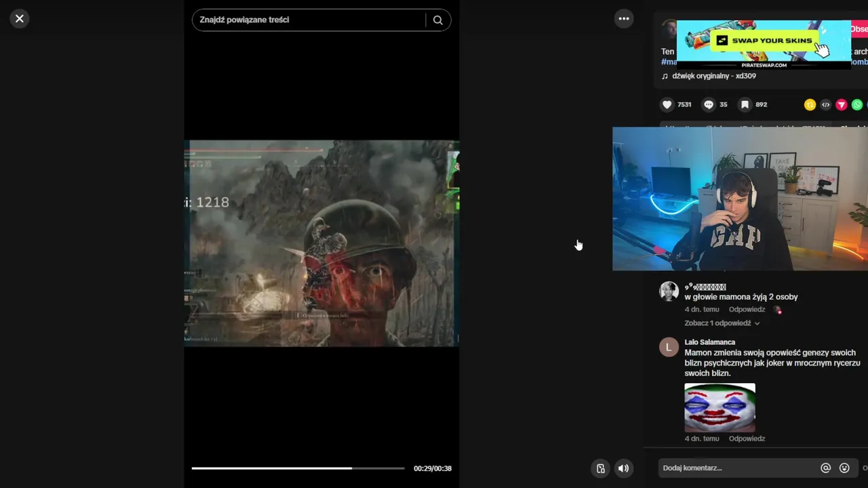Seek on the video progress bar

tap(298, 468)
